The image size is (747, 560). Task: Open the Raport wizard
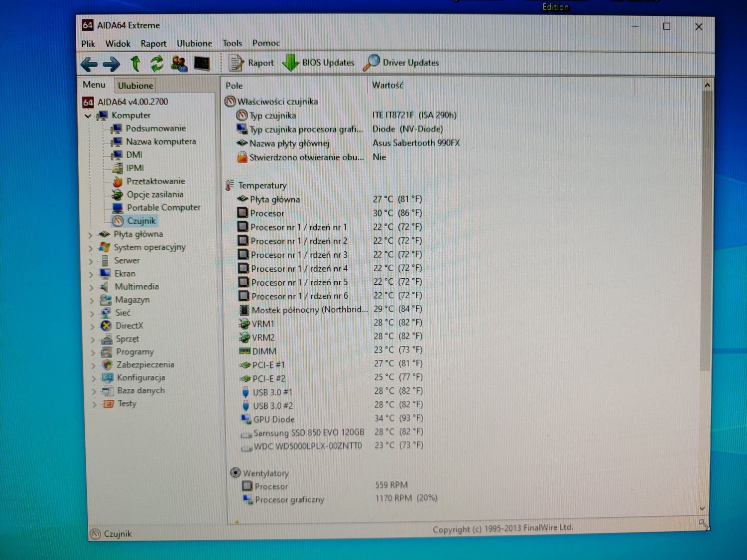(x=251, y=63)
